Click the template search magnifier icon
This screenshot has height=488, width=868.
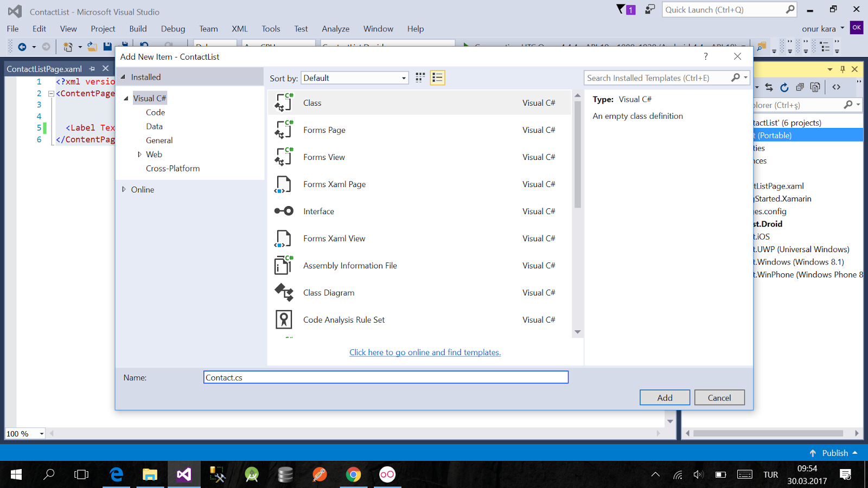pos(736,78)
